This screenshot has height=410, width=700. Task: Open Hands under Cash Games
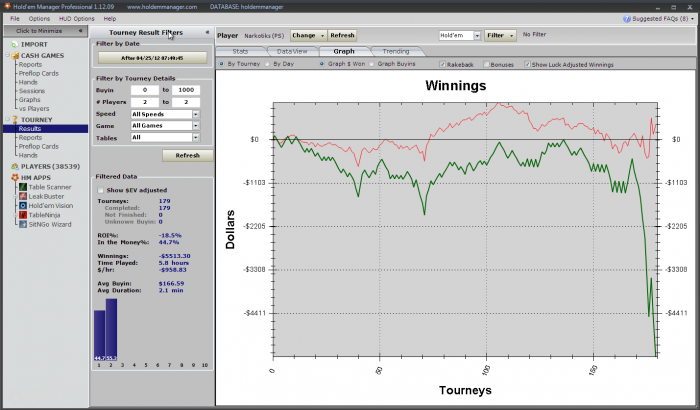tap(28, 82)
